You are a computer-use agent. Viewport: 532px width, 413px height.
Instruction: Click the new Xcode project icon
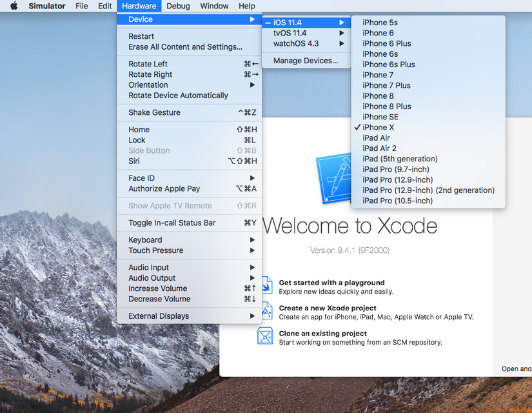pyautogui.click(x=267, y=311)
